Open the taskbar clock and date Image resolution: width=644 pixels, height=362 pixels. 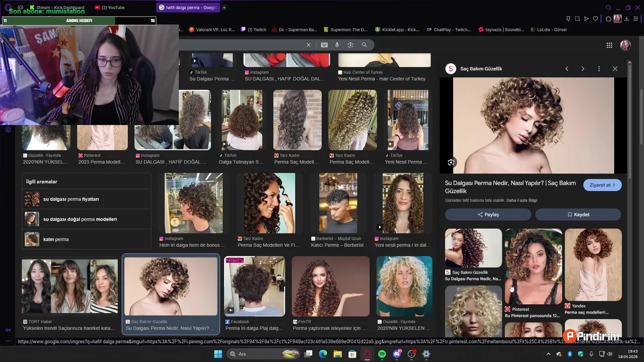pos(628,354)
